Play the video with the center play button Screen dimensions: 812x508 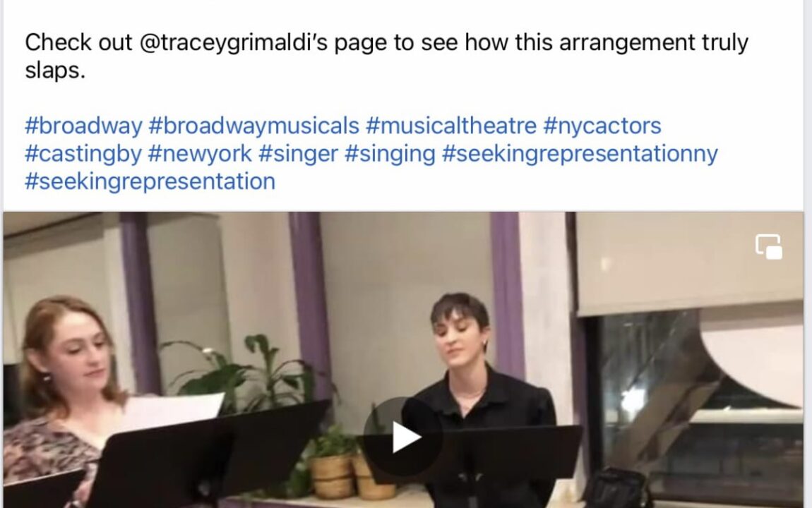click(x=403, y=437)
